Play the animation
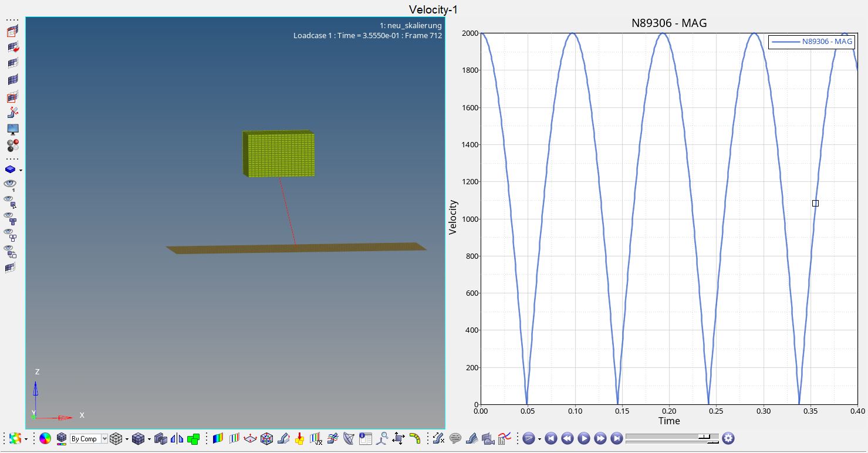The image size is (868, 453). click(583, 438)
